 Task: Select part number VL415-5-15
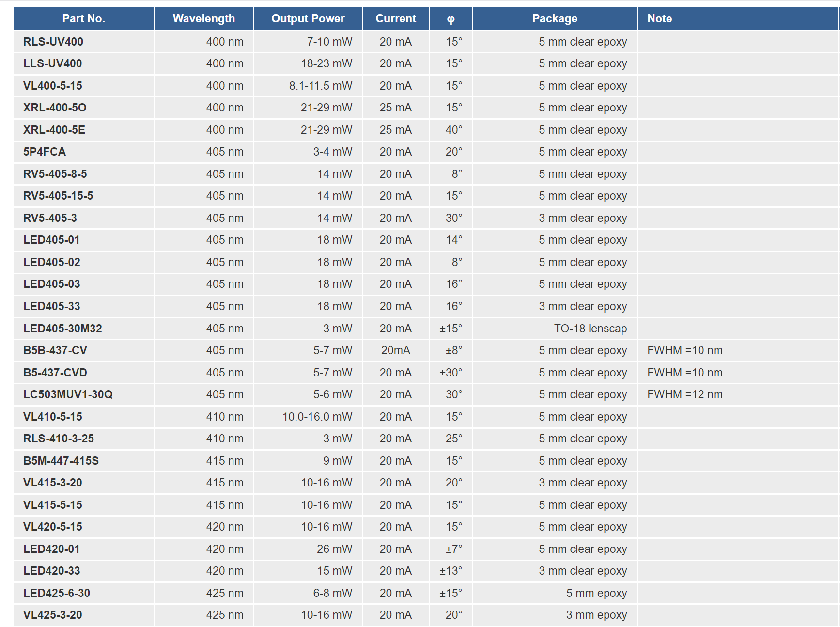[x=53, y=505]
